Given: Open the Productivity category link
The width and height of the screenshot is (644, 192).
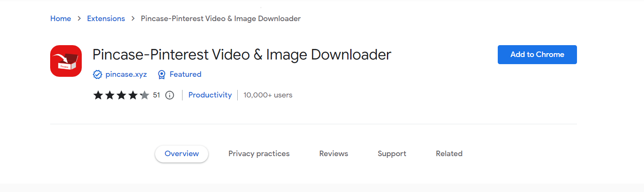Looking at the screenshot, I should coord(210,95).
